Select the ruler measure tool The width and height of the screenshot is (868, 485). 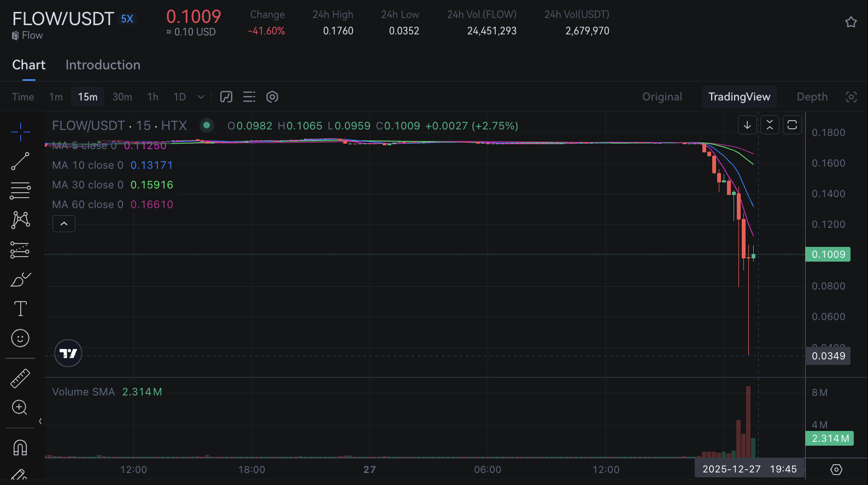20,378
